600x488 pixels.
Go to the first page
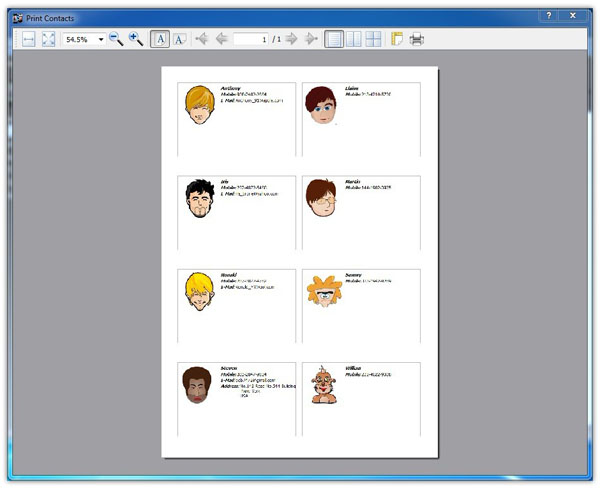(202, 39)
